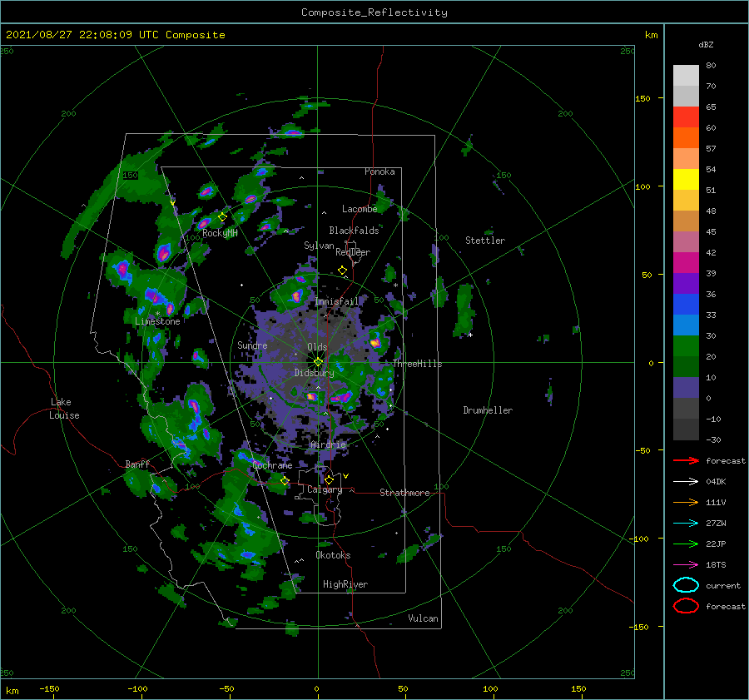Screen dimensions: 749x700
Task: Click the asterisk marker above Limestone
Action: (157, 314)
